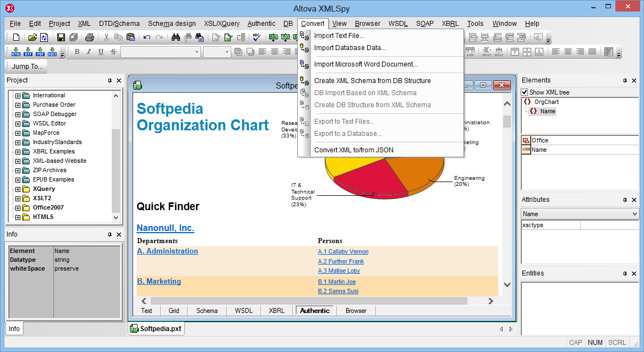Switch to the Browser view tab

point(356,311)
